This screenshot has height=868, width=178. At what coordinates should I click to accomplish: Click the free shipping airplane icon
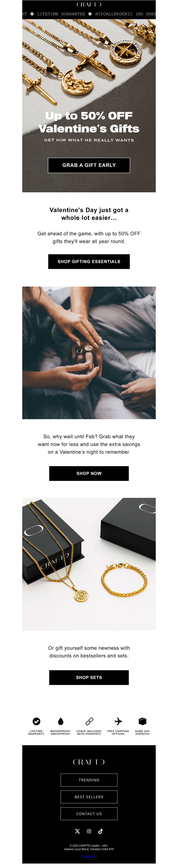click(118, 721)
